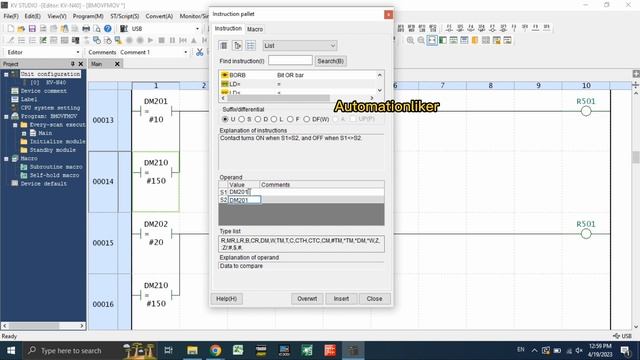Open the Program(M) menu
Image resolution: width=640 pixels, height=360 pixels.
click(x=88, y=16)
